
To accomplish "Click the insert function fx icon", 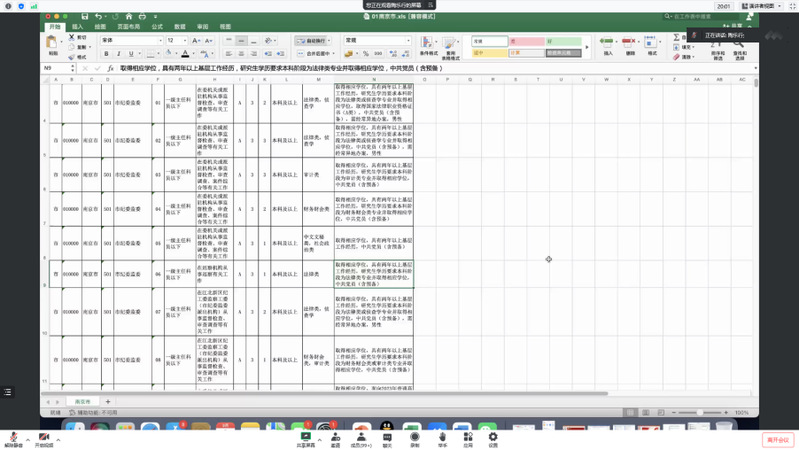I will pos(111,68).
